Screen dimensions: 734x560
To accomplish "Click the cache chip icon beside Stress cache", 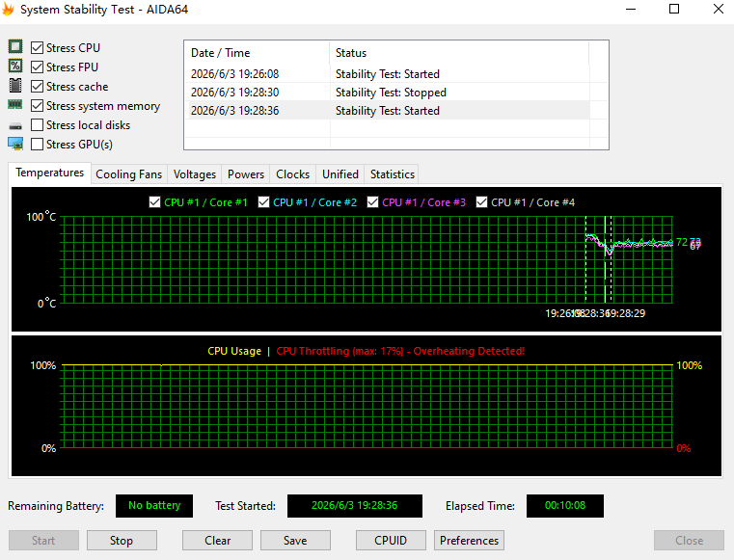I will tap(15, 86).
